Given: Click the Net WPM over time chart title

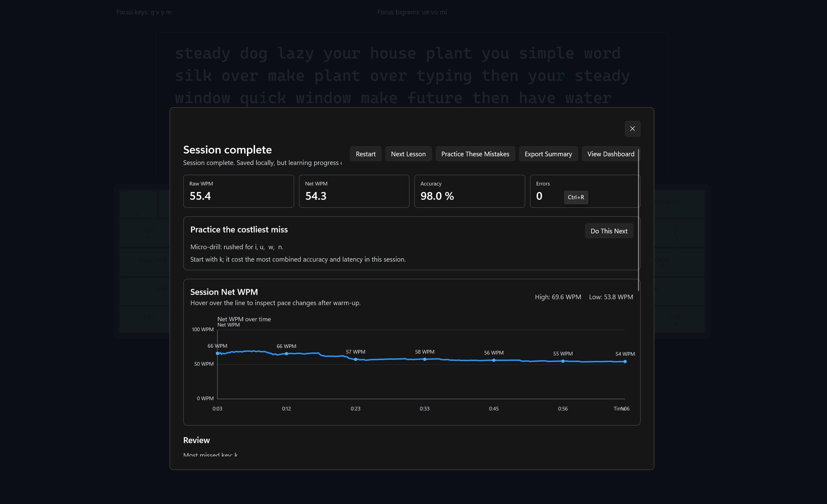Looking at the screenshot, I should [244, 319].
